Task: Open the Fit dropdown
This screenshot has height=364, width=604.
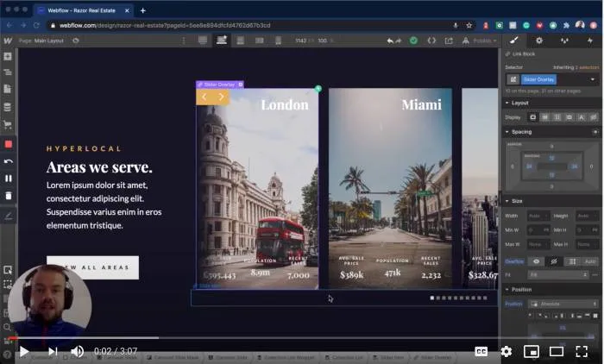Action: point(557,274)
